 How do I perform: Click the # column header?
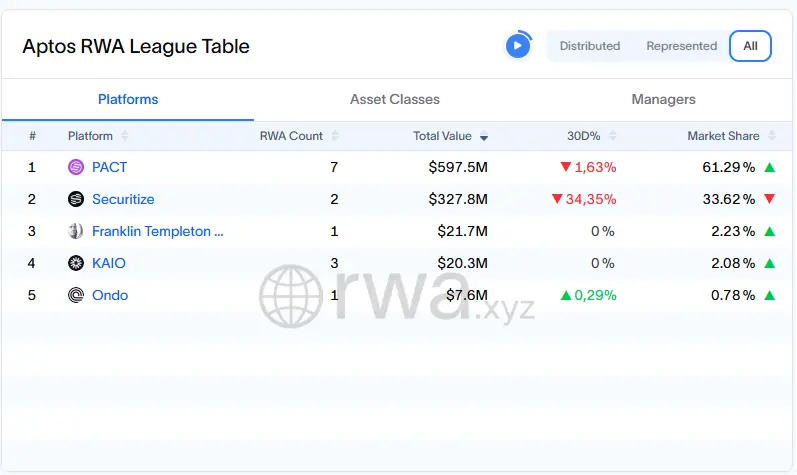point(33,136)
